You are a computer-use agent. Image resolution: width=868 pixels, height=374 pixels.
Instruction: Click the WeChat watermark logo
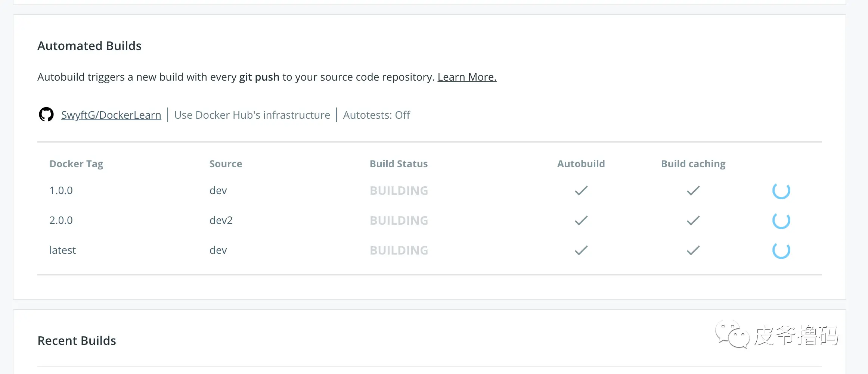click(x=732, y=334)
